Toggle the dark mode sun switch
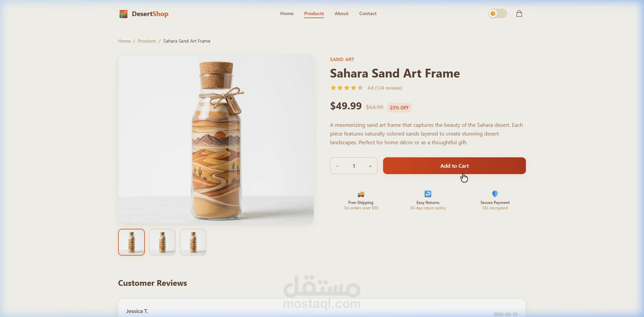Image resolution: width=644 pixels, height=317 pixels. click(498, 13)
